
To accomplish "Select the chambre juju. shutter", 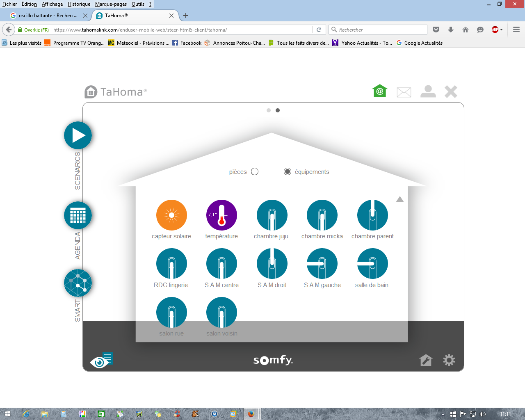I will tap(272, 215).
